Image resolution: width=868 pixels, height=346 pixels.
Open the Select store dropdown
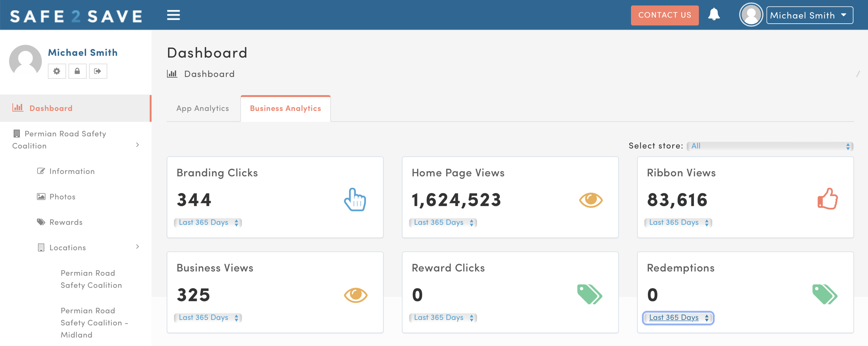point(770,146)
